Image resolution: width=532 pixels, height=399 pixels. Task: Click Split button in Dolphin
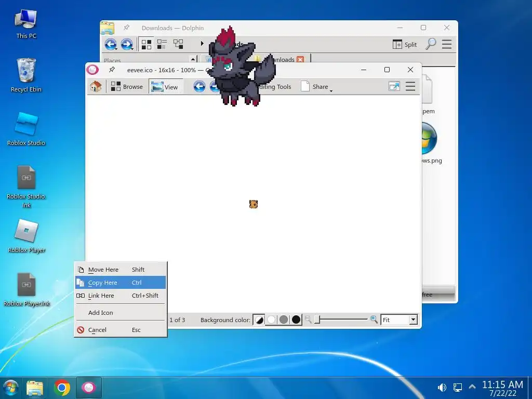click(404, 45)
